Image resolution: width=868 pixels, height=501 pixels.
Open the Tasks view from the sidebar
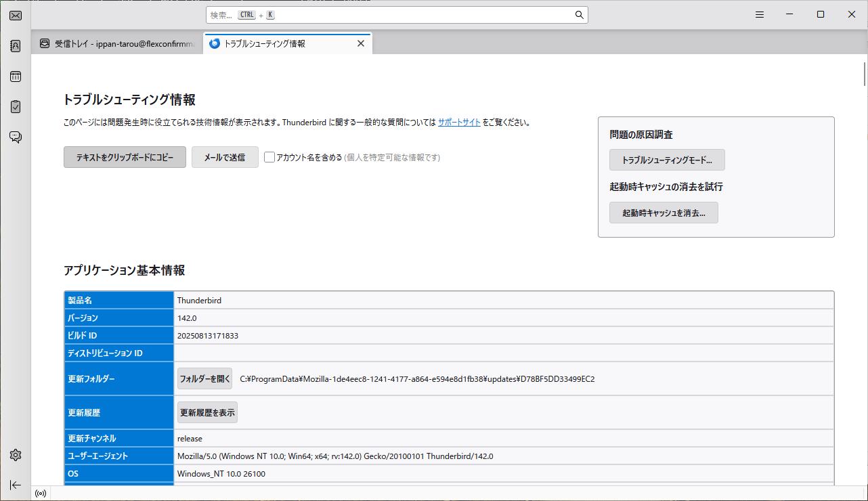click(15, 106)
